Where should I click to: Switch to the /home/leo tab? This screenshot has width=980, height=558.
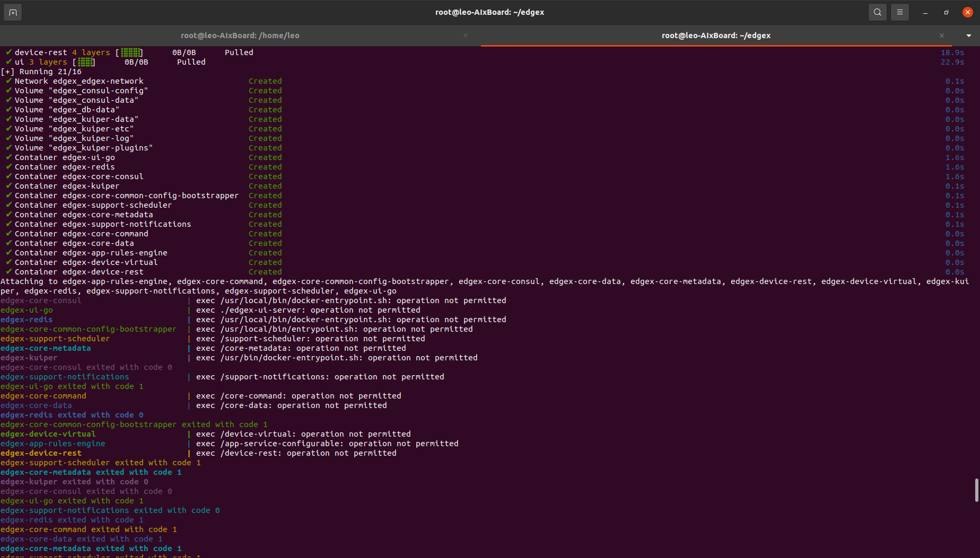(240, 36)
